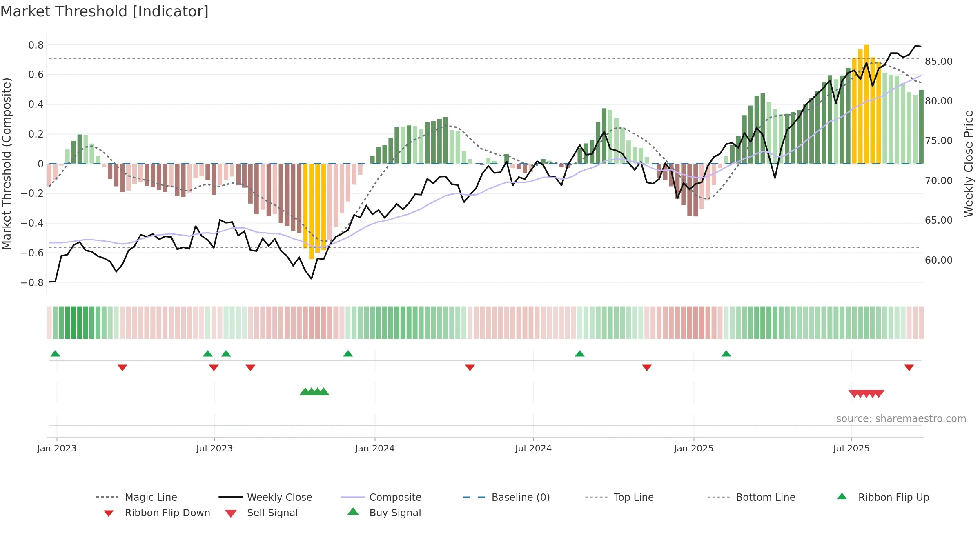Click the Jul 2025 x-axis label
Screen dimensions: 980x551
point(851,448)
